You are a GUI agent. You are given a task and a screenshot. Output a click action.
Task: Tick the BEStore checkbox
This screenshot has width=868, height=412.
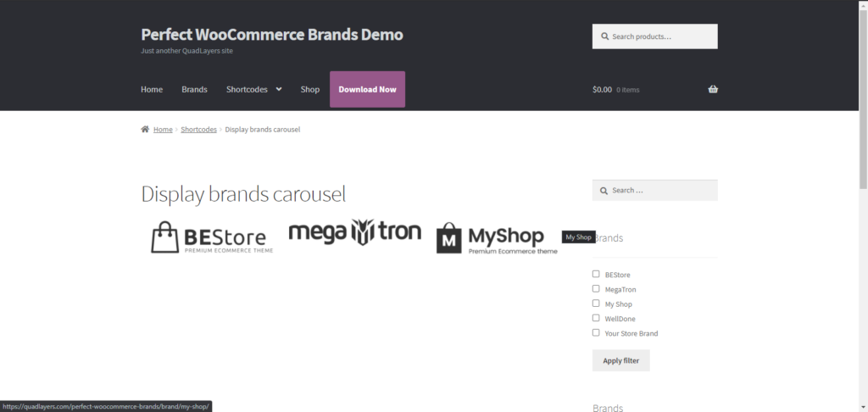pos(596,274)
